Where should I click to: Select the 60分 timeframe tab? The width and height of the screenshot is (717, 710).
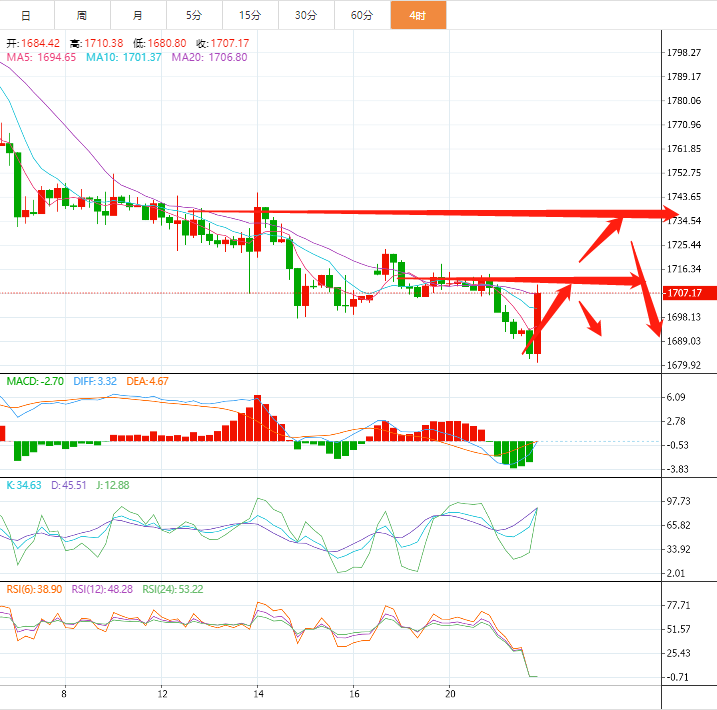click(x=362, y=15)
